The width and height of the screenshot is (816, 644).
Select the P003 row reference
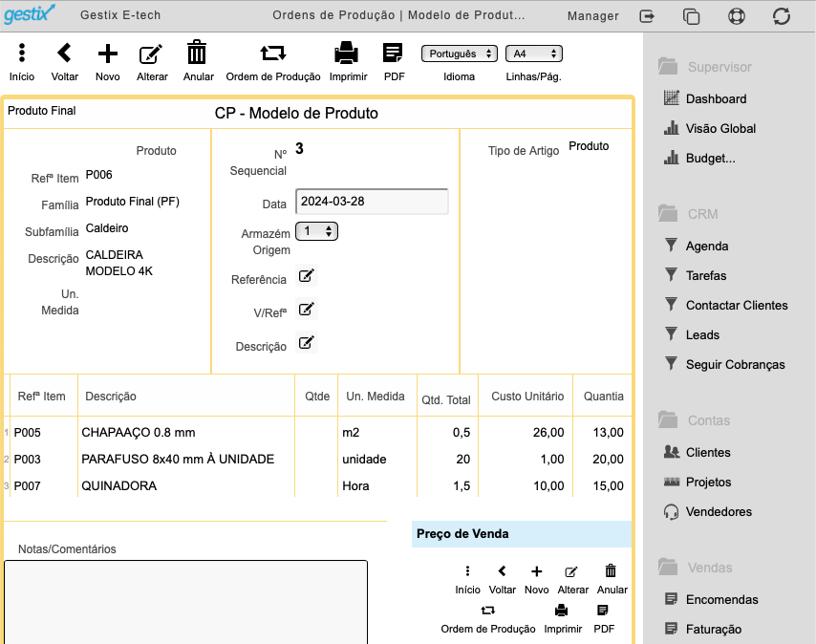[x=27, y=459]
